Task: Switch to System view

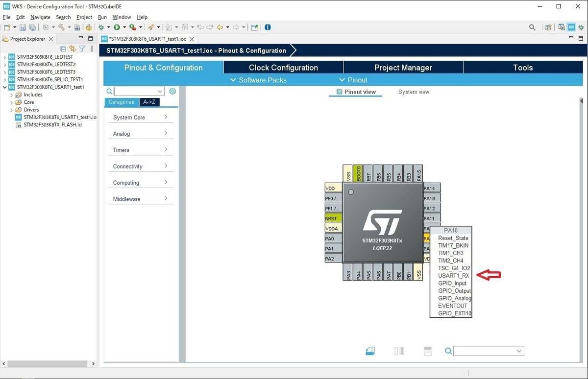Action: pos(414,92)
